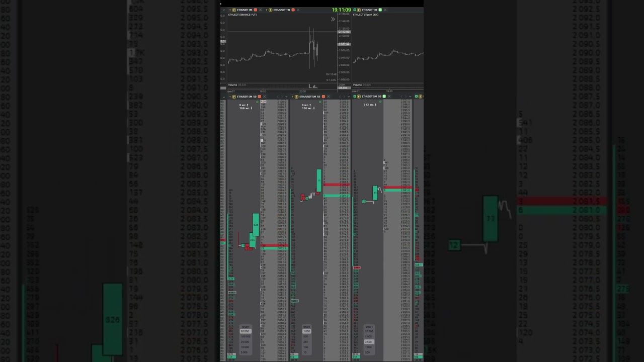Click the green status circle in ETH/USDT 5M 50 panel
Viewport: 644px width, 362px height.
(320, 102)
